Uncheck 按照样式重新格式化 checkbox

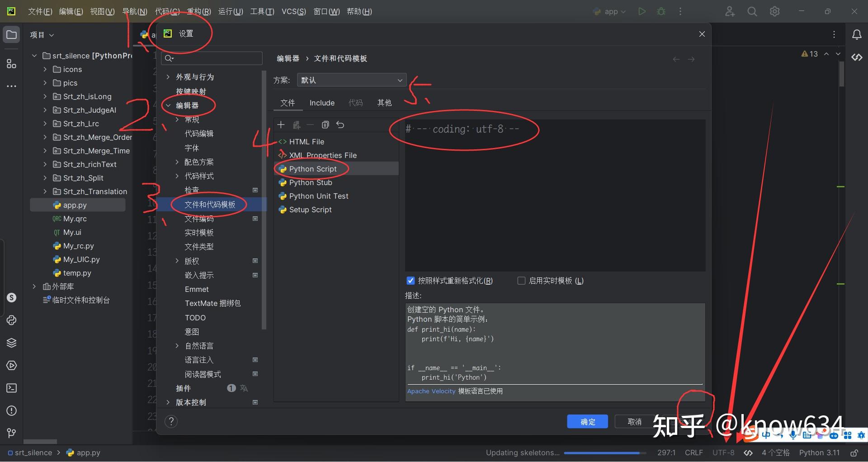pos(410,281)
